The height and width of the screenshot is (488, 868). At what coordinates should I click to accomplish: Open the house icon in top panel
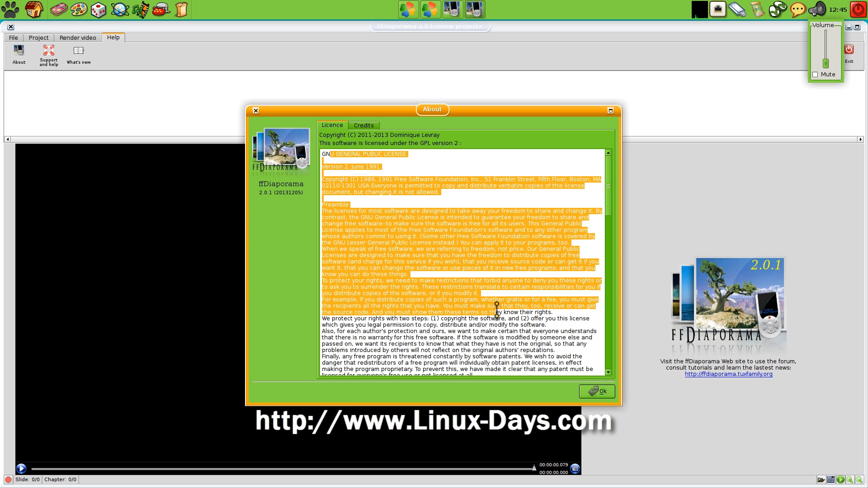click(x=34, y=9)
